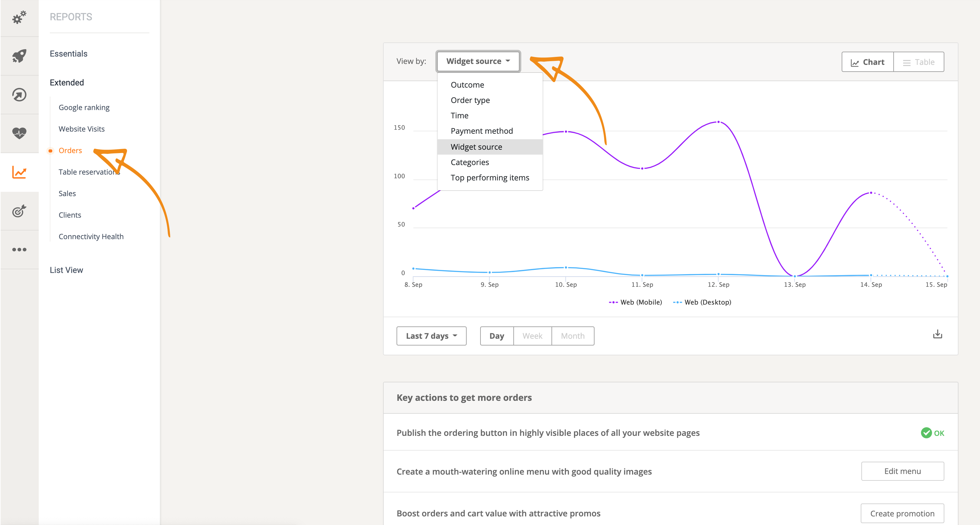This screenshot has width=980, height=525.
Task: Open Clients report
Action: click(69, 215)
